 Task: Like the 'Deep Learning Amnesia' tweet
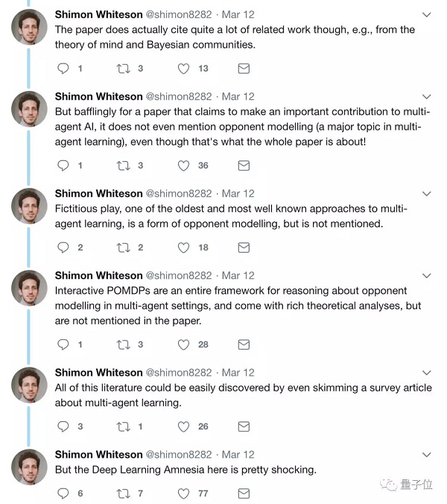[183, 494]
